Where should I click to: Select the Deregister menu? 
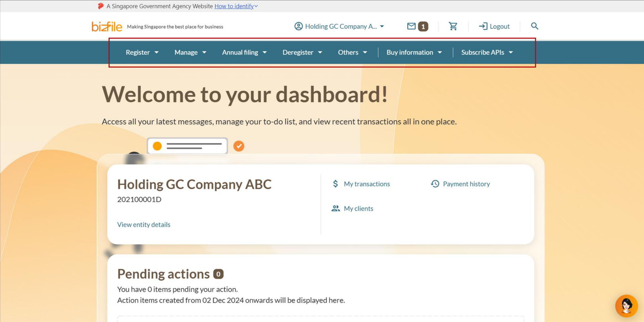click(x=298, y=52)
